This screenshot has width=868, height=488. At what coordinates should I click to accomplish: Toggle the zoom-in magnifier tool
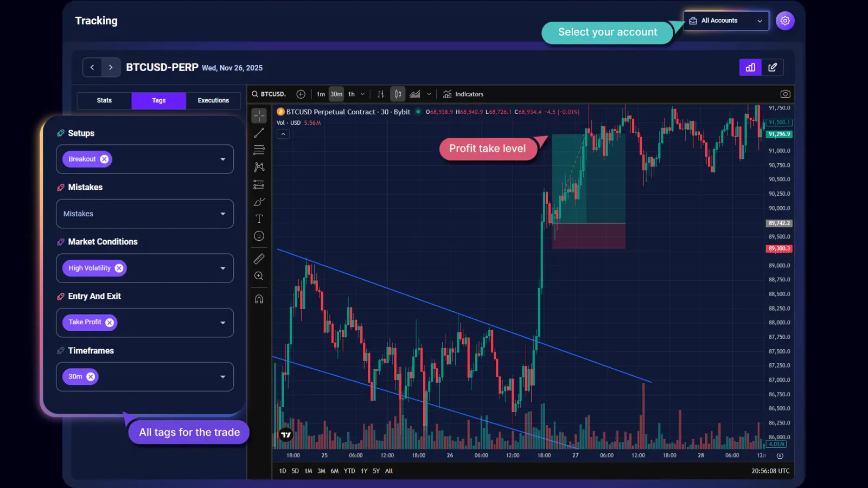[259, 276]
